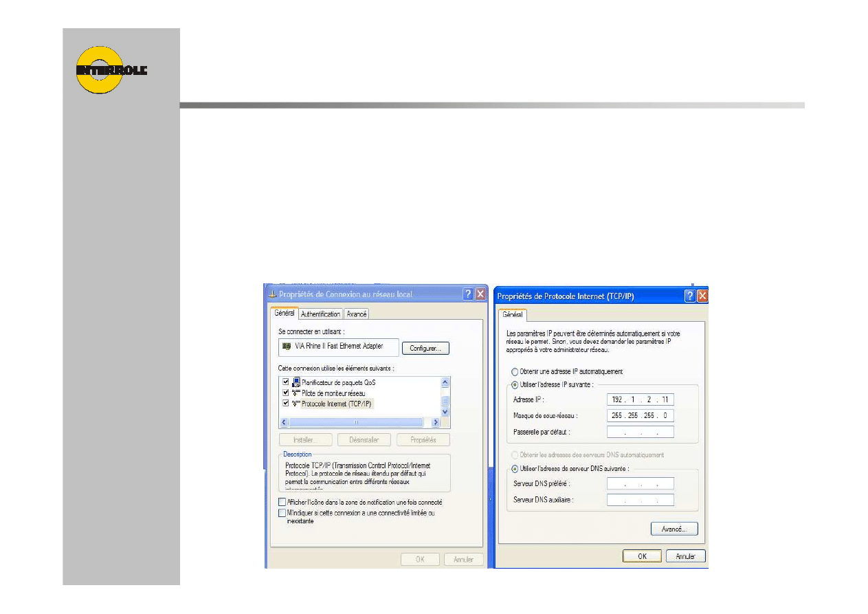Uncheck the Planificateur de paquets QoS checkbox
The height and width of the screenshot is (614, 868).
(285, 382)
